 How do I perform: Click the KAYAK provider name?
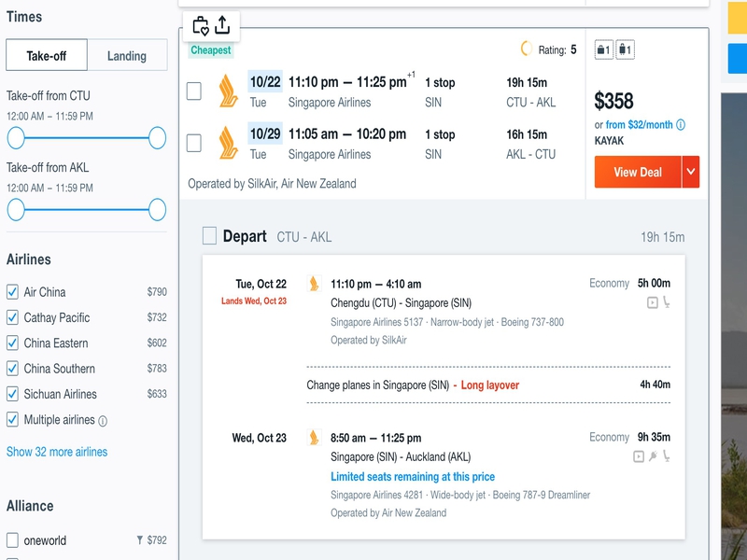point(609,141)
